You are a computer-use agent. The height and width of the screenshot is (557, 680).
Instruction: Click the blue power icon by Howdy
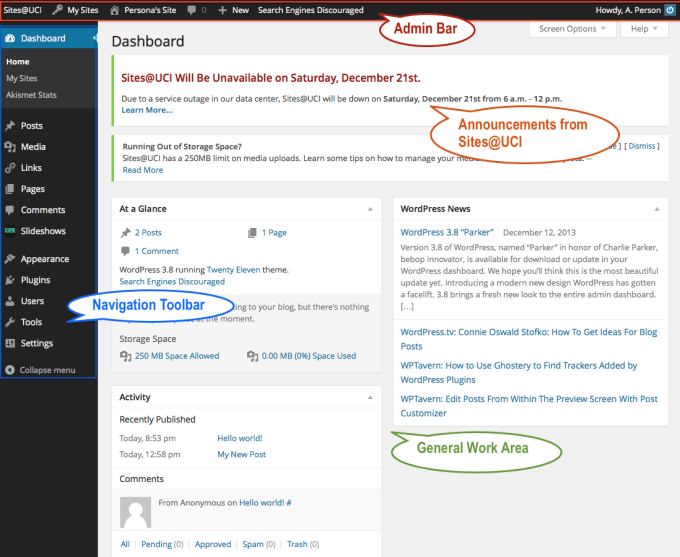pos(670,10)
